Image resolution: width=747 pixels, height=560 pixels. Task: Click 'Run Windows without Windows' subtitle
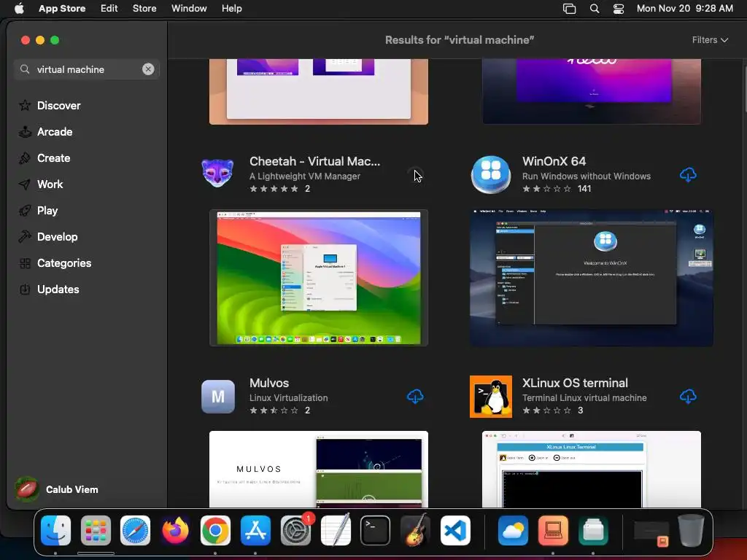click(586, 176)
